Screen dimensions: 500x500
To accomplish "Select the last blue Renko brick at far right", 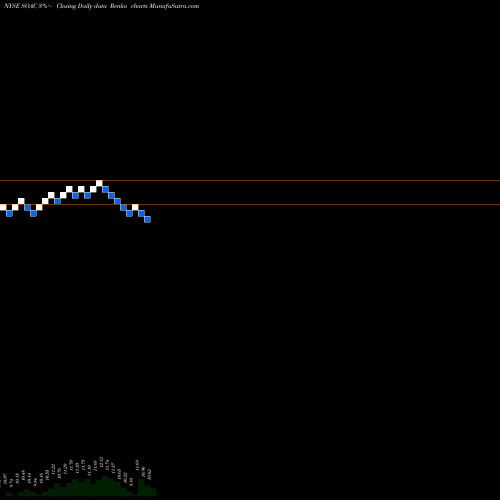I will coord(147,219).
